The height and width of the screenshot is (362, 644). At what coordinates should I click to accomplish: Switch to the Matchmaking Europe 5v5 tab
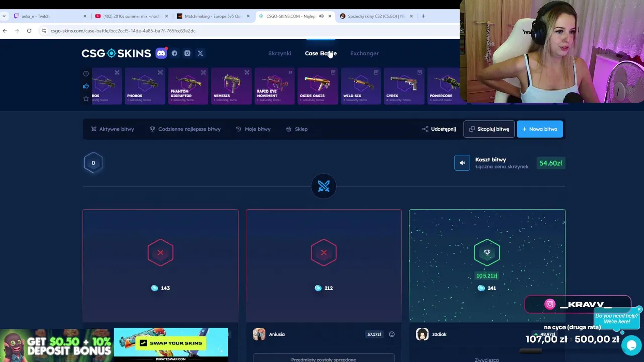pos(212,16)
